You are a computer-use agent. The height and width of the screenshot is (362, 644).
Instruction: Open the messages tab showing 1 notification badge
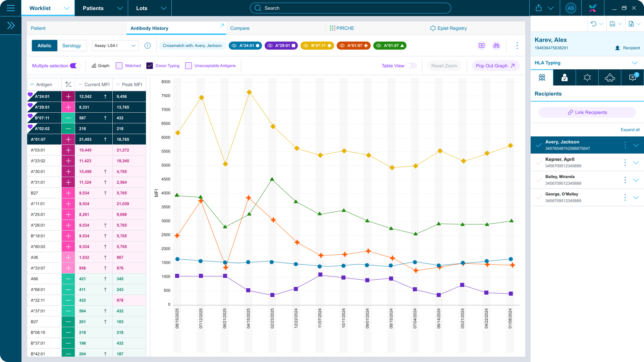click(x=633, y=77)
